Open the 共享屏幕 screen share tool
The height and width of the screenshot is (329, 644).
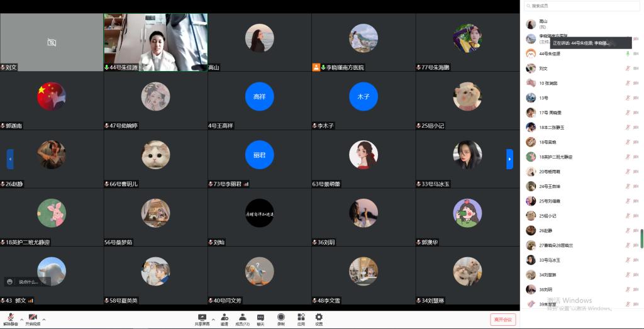click(x=202, y=318)
